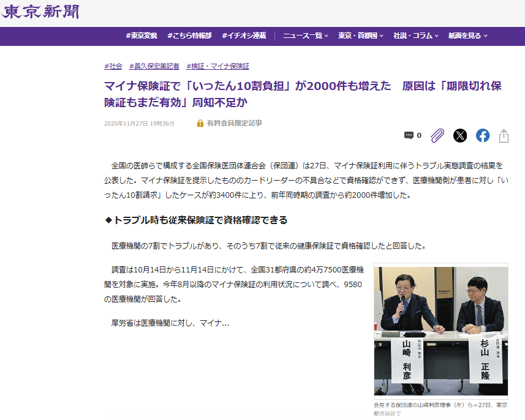Share the article on Facebook
The height and width of the screenshot is (420, 525).
click(483, 135)
